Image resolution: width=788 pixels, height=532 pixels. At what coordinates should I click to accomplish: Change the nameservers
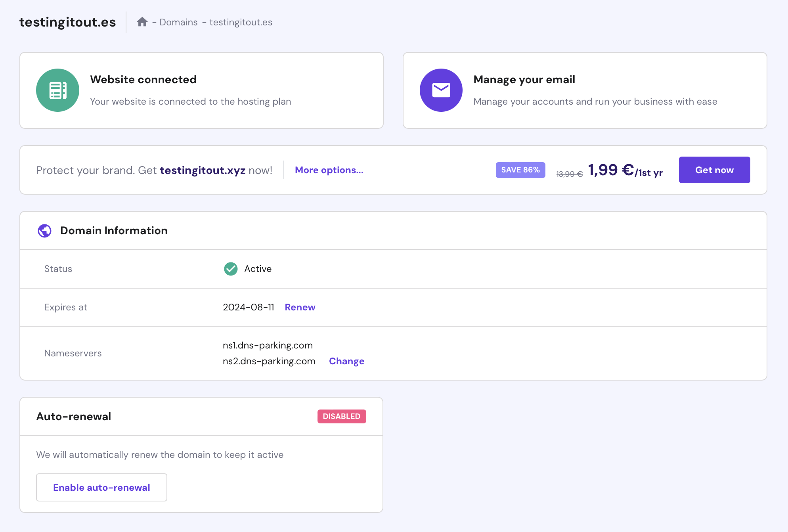point(346,361)
